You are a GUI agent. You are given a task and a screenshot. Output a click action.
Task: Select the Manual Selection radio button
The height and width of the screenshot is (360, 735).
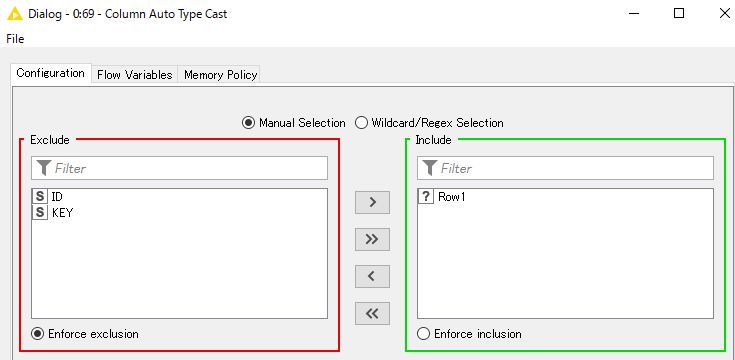click(x=248, y=123)
